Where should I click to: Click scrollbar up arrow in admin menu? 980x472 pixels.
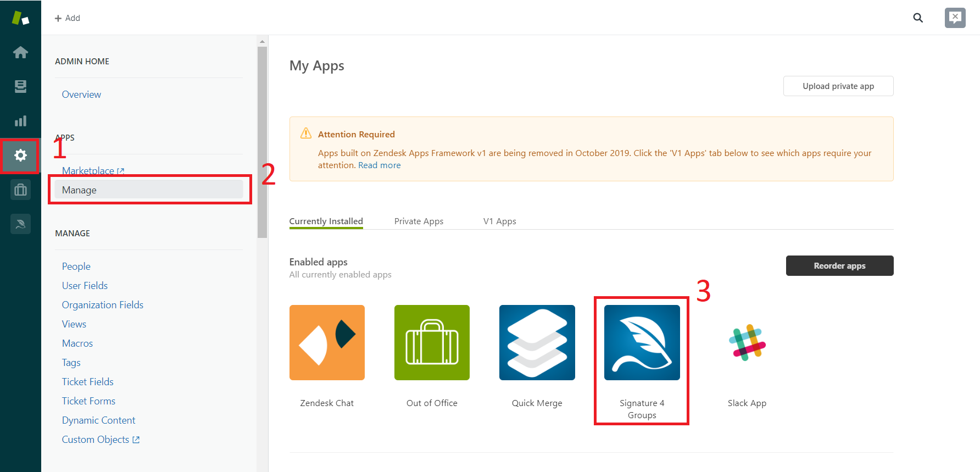263,41
